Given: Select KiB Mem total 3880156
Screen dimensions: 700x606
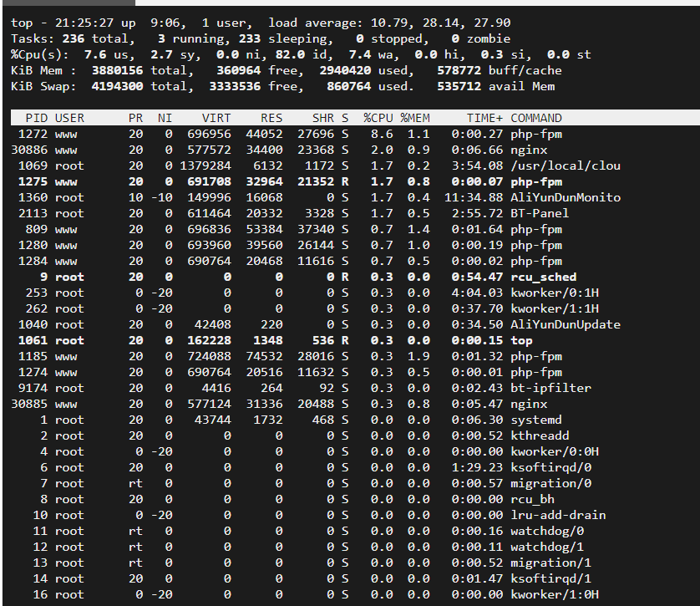Looking at the screenshot, I should 117,70.
